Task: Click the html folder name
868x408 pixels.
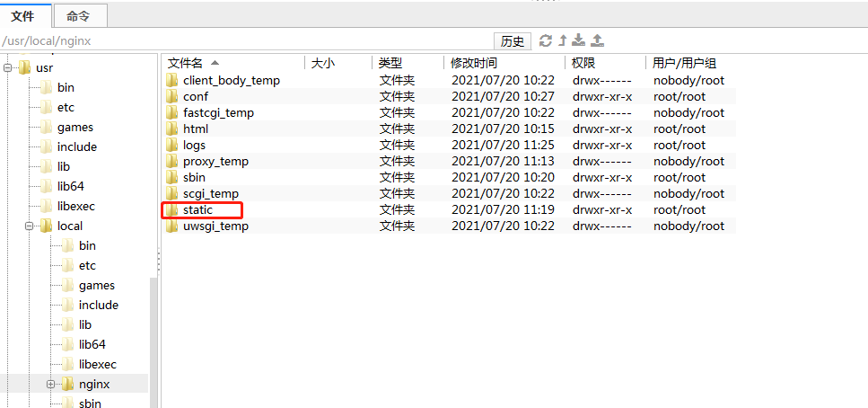Action: [196, 129]
